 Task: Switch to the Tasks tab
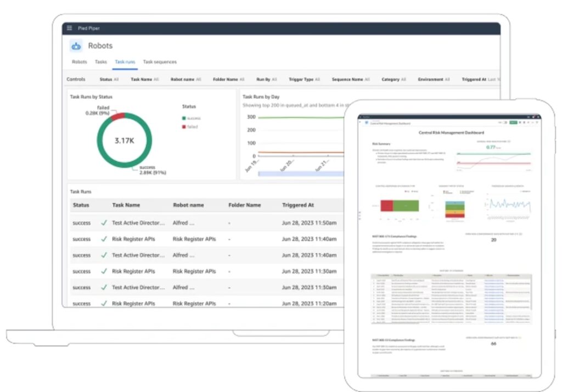pyautogui.click(x=100, y=62)
